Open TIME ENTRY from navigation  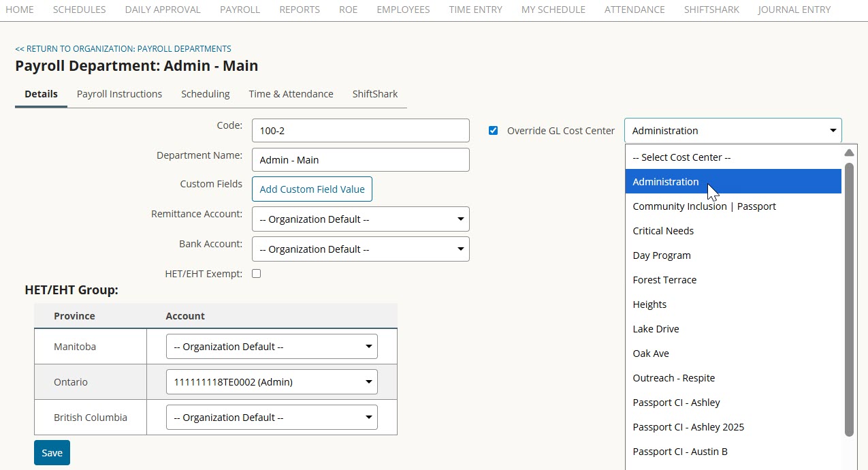coord(475,10)
